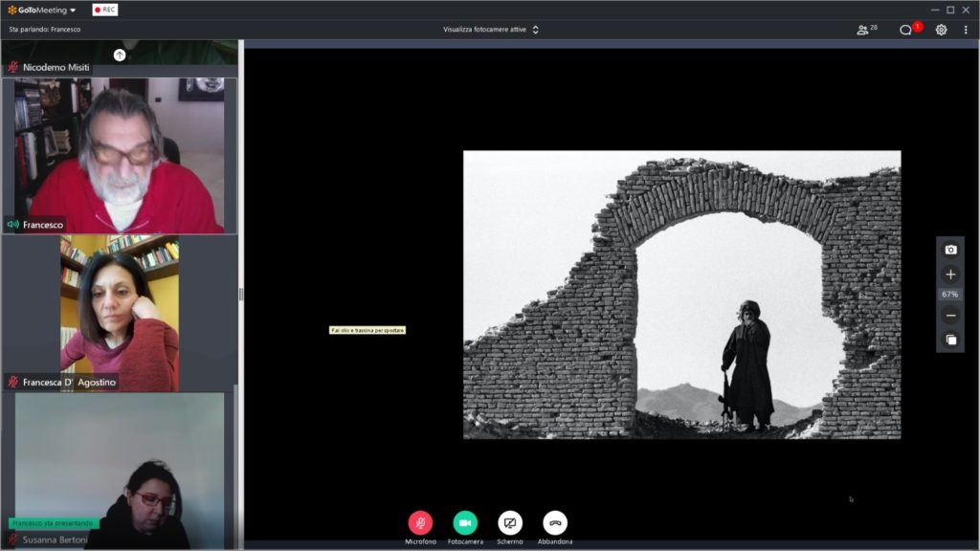The width and height of the screenshot is (980, 551).
Task: Click the Schermo share screen button
Action: [510, 523]
